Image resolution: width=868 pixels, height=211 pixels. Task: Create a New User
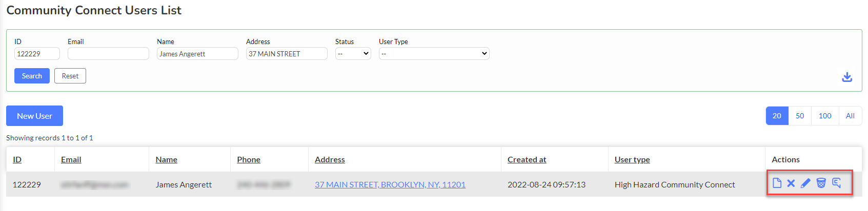tap(34, 116)
